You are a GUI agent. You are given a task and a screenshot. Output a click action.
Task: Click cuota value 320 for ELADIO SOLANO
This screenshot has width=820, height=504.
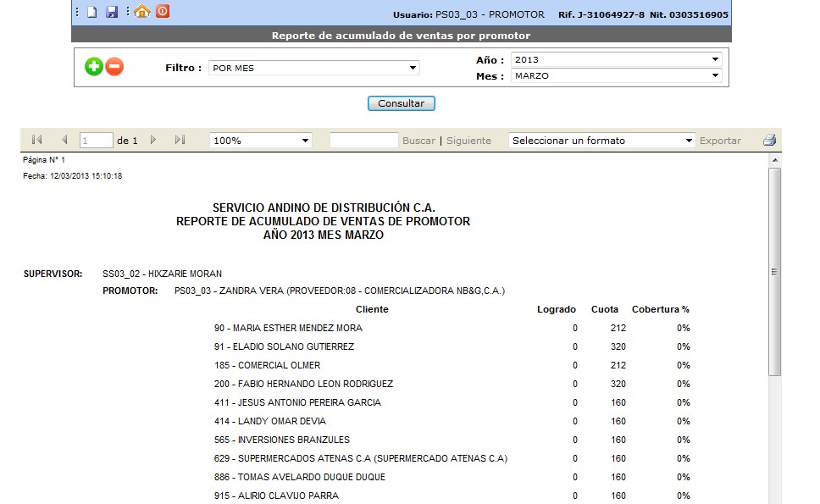pos(618,346)
